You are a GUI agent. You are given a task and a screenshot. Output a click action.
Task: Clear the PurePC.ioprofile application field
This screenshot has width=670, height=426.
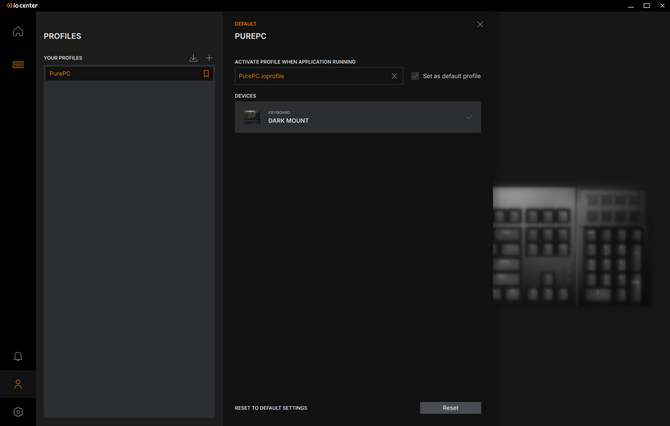click(x=394, y=76)
